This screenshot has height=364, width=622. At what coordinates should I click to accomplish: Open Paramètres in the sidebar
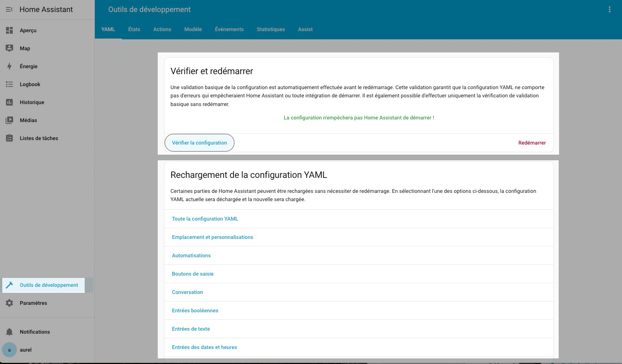click(47, 303)
